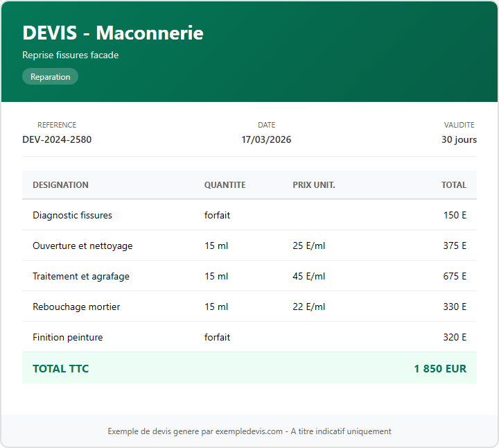The height and width of the screenshot is (448, 499).
Task: Click the QUANTITE column header
Action: 225,185
